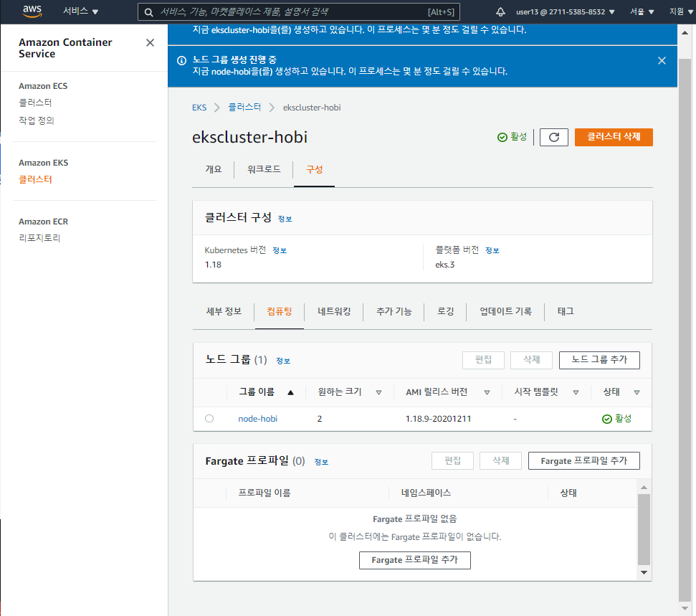This screenshot has width=696, height=616.
Task: Open the 서비스 services dropdown
Action: [80, 11]
